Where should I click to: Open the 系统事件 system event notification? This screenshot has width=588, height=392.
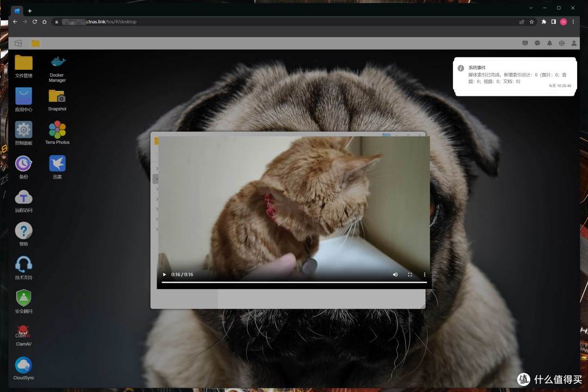(514, 77)
